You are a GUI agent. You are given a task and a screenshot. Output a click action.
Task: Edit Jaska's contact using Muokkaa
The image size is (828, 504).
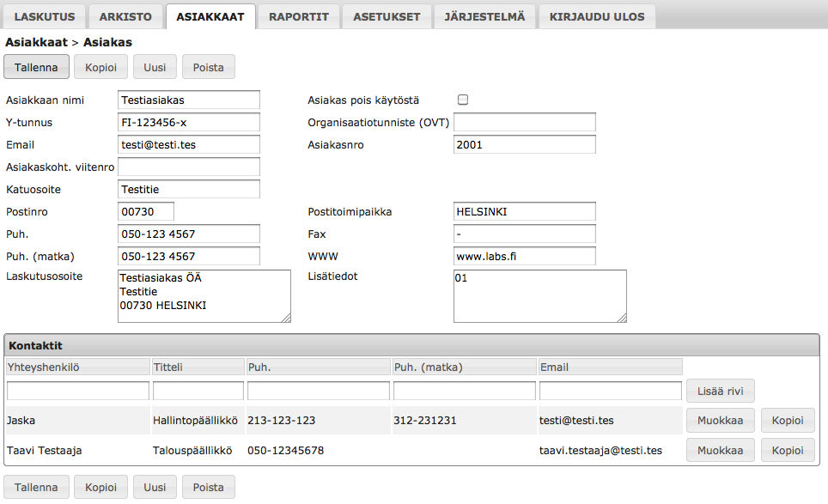point(720,420)
